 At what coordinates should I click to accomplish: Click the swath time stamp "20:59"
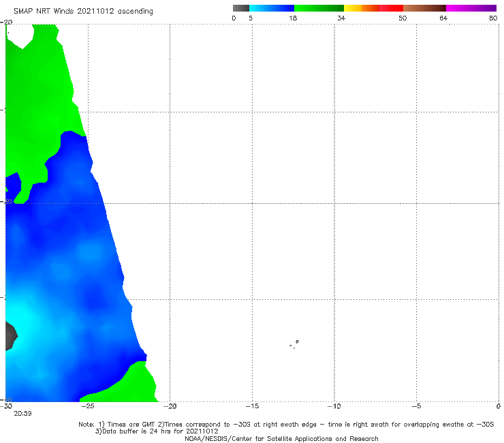tap(22, 414)
